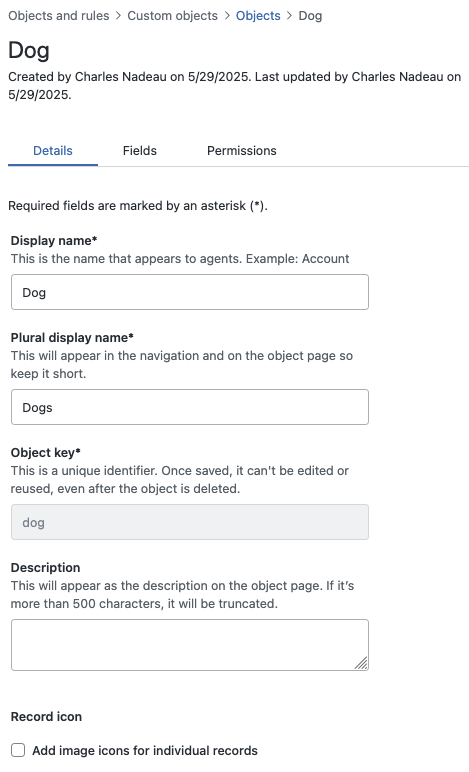Click the Record icon section heading
Viewport: 469px width, 772px height.
[x=46, y=716]
